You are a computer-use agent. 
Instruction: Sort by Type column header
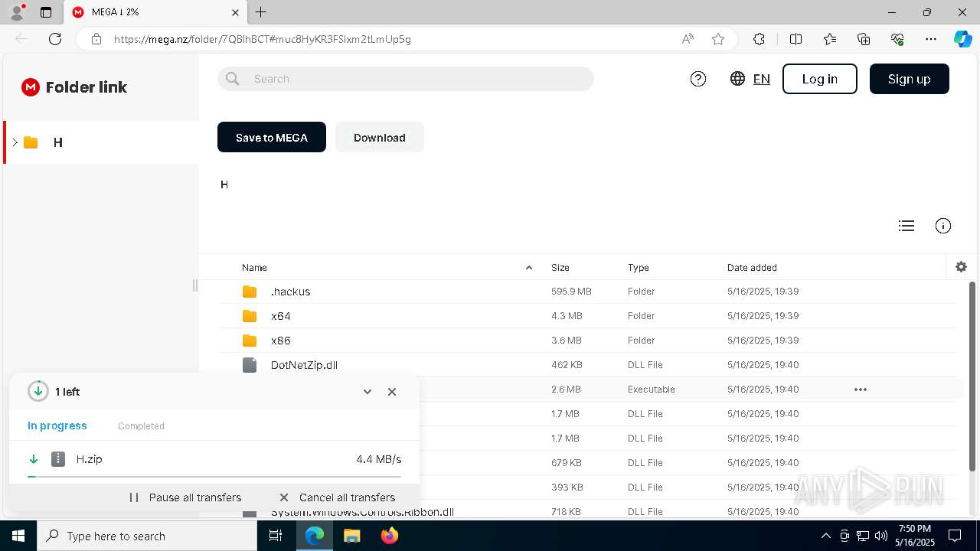point(639,268)
